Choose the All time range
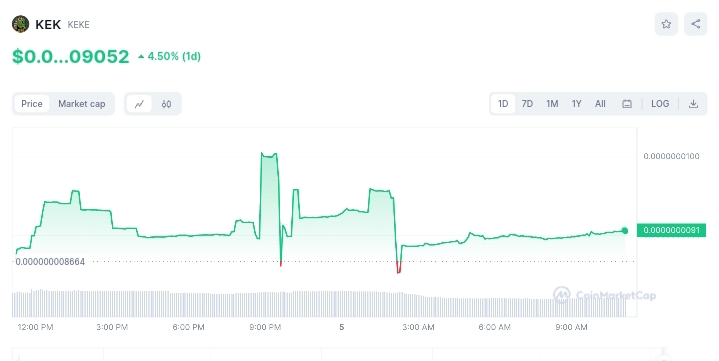719x361 pixels. click(600, 104)
